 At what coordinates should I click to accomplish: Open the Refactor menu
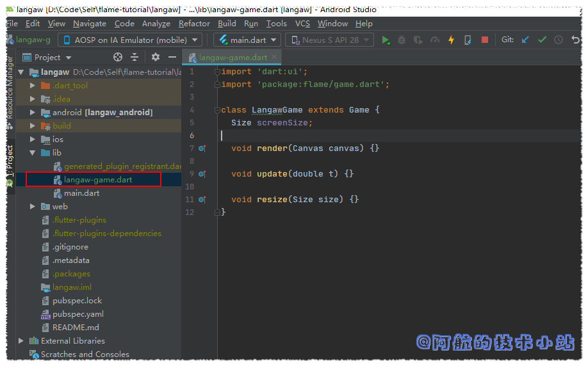194,24
